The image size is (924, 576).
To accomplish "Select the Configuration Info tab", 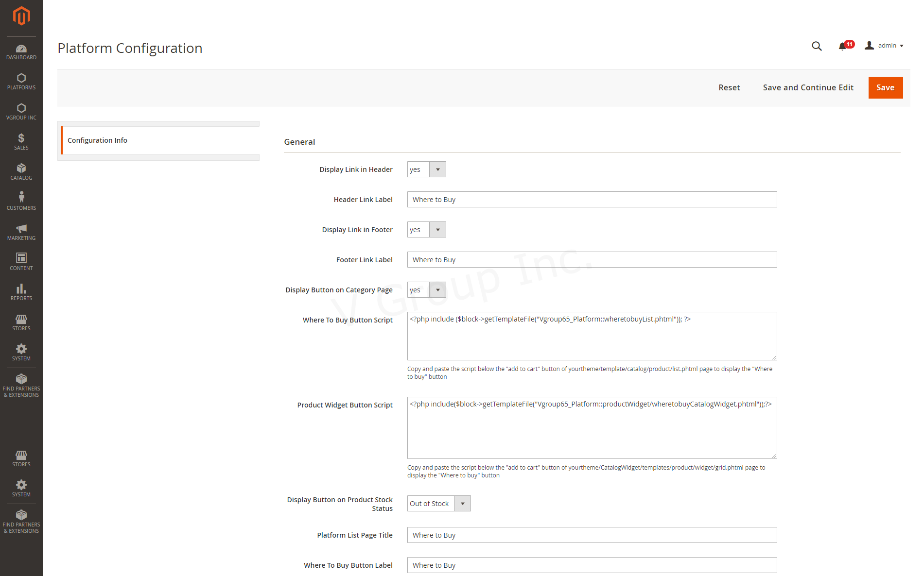I will point(97,140).
